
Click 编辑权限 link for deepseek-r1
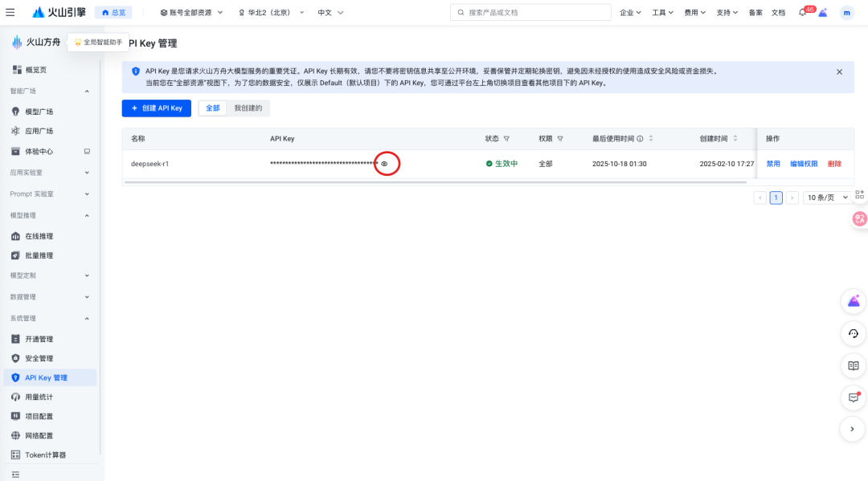coord(804,164)
